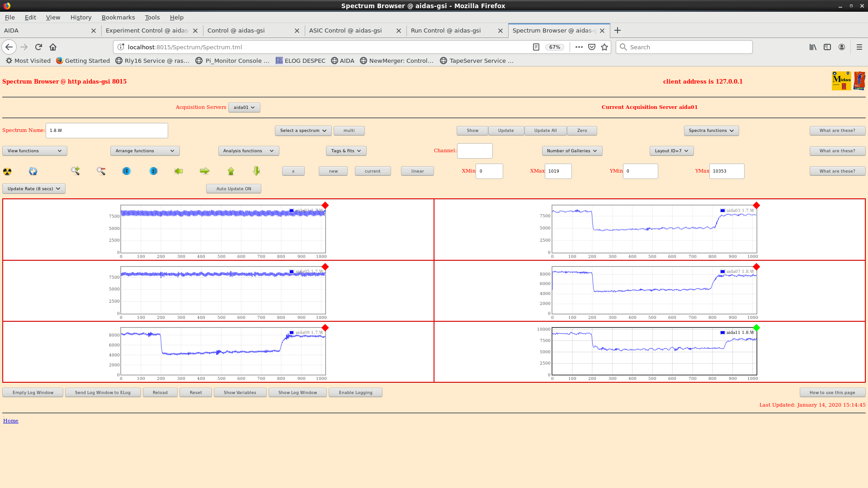The width and height of the screenshot is (868, 488).
Task: Toggle the linear scale button
Action: (417, 171)
